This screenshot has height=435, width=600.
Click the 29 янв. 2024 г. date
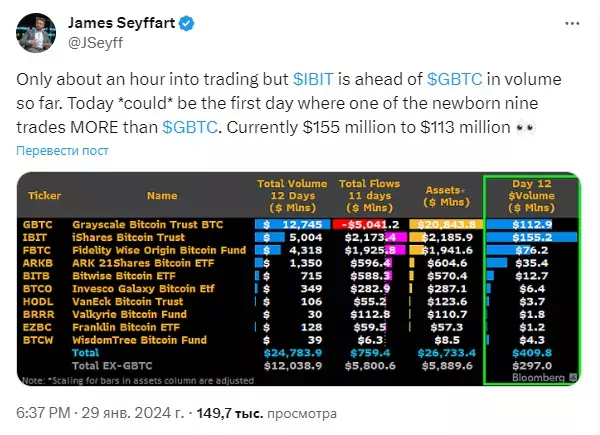132,413
